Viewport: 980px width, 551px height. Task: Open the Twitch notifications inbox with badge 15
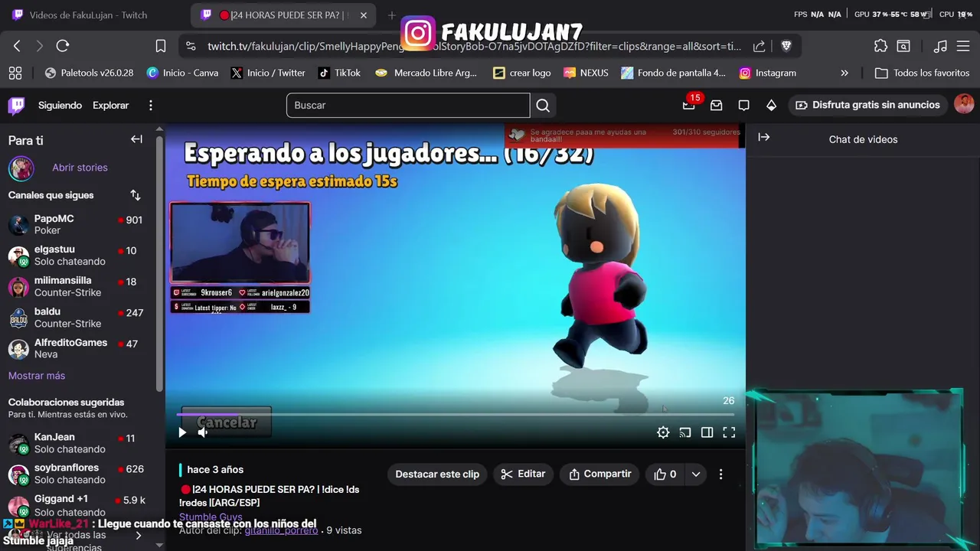pyautogui.click(x=689, y=105)
